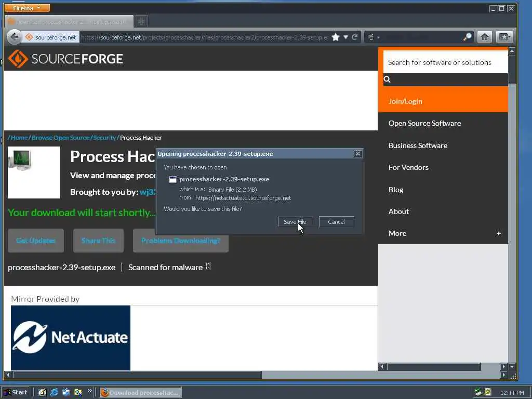Click the Scanned for malware info icon

point(207,267)
